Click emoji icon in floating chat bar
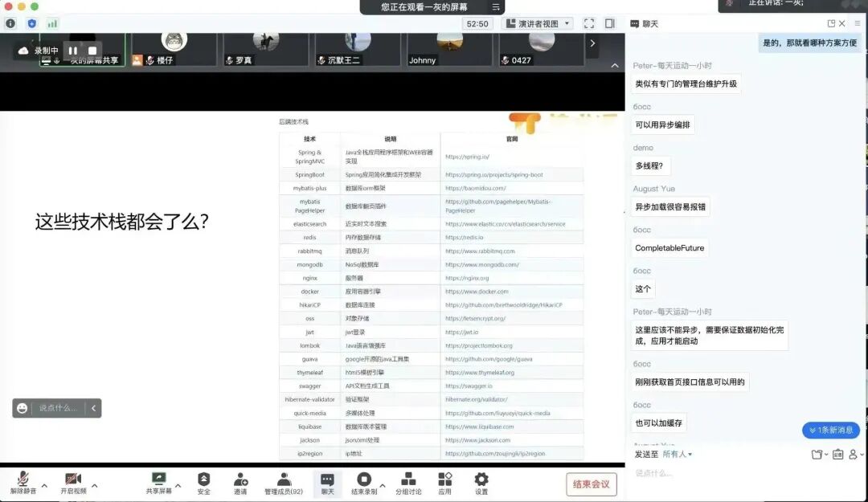This screenshot has width=868, height=502. tap(23, 408)
